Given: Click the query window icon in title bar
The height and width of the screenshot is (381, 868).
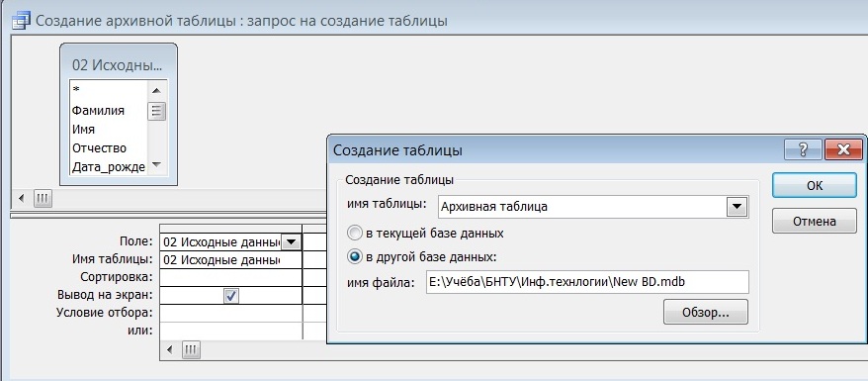Looking at the screenshot, I should (21, 21).
